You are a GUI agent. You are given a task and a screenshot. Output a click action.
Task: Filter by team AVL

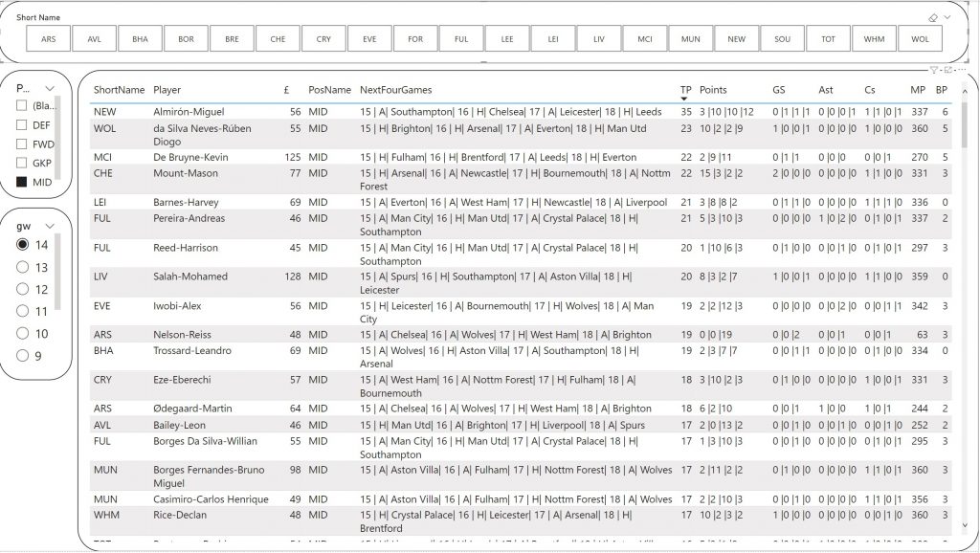coord(95,38)
